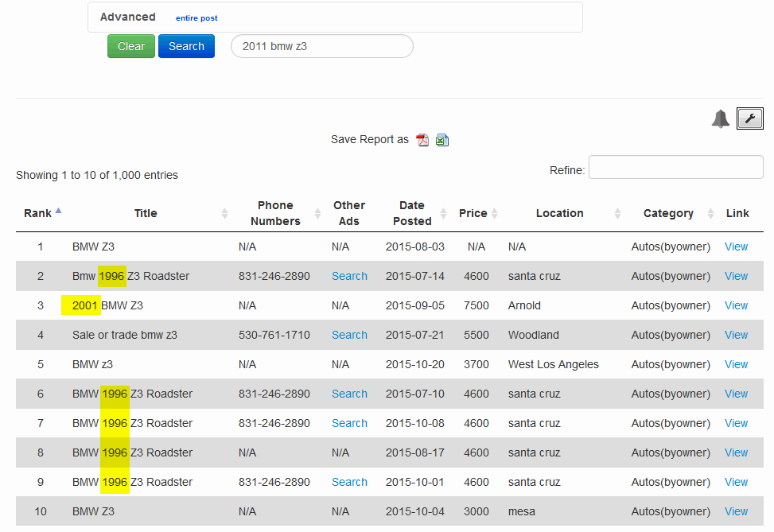Viewport: 774px width, 532px height.
Task: Click the blue Search button
Action: coord(187,46)
